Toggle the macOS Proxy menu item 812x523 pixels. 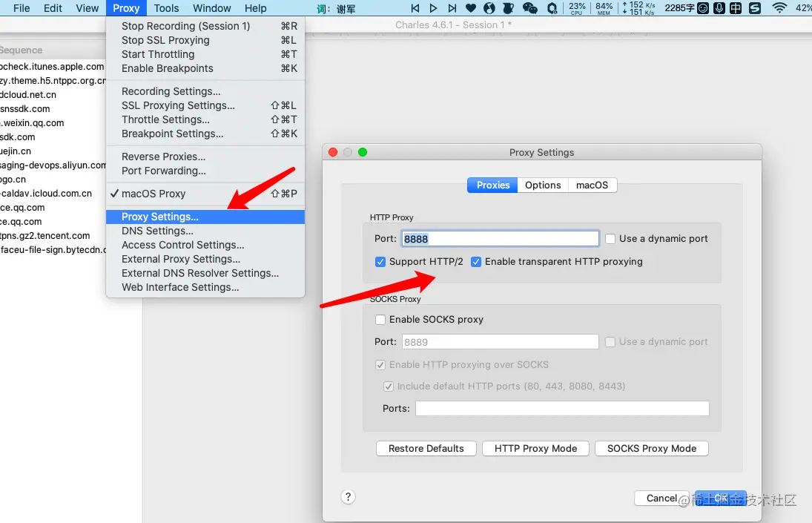[x=205, y=194]
